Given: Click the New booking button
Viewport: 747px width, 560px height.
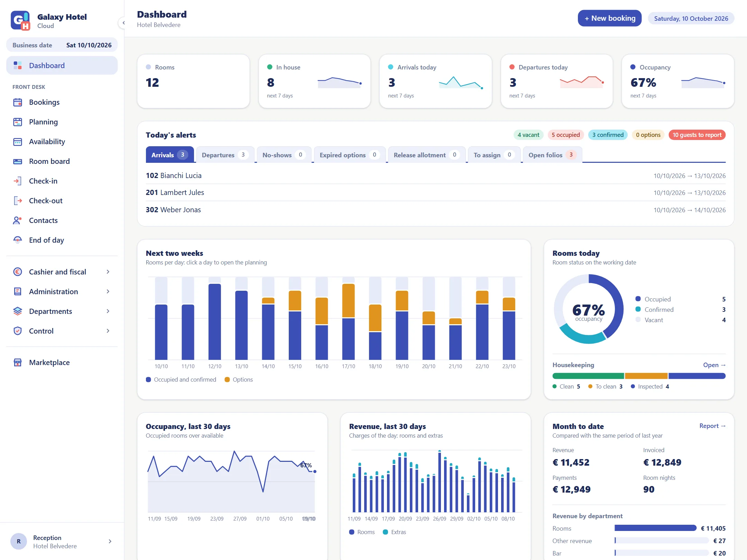Looking at the screenshot, I should click(609, 18).
